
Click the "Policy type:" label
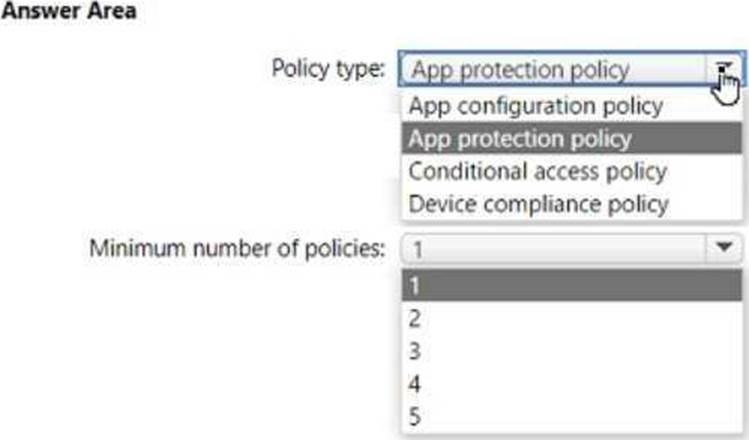pyautogui.click(x=327, y=69)
